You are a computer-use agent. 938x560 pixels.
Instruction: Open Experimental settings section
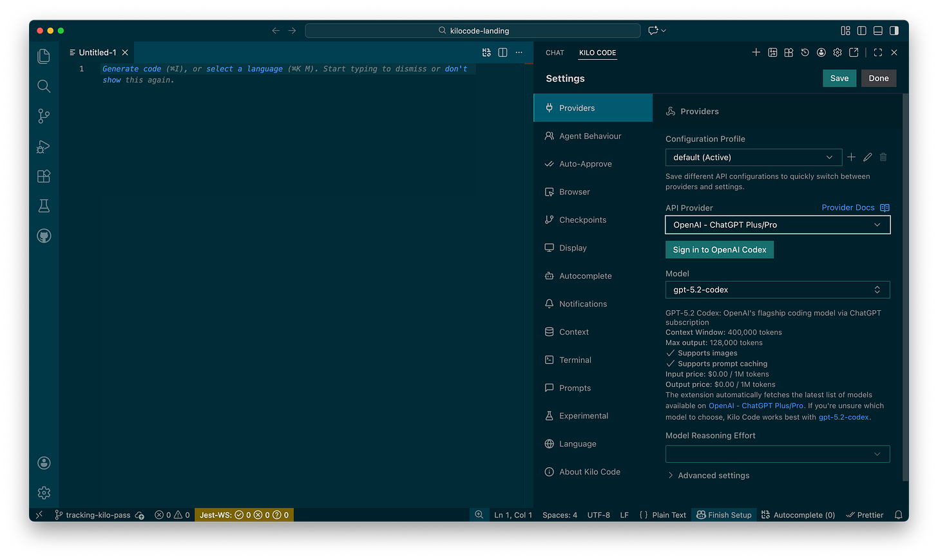[x=593, y=416]
